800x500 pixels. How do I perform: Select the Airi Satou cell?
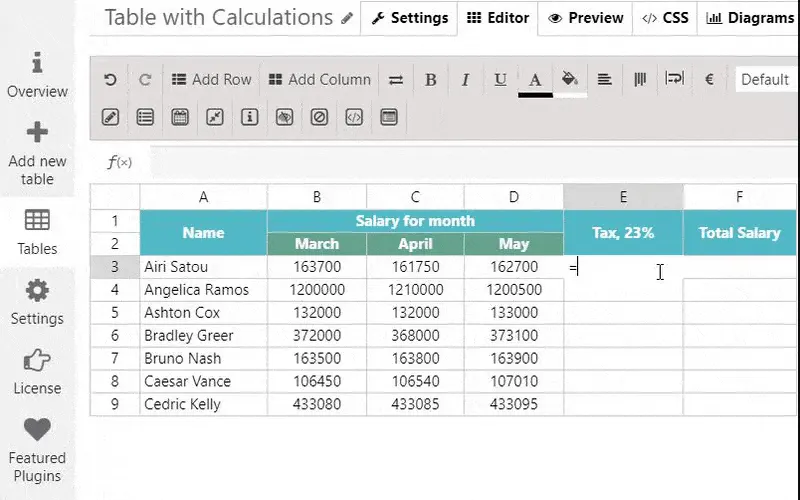pos(204,267)
